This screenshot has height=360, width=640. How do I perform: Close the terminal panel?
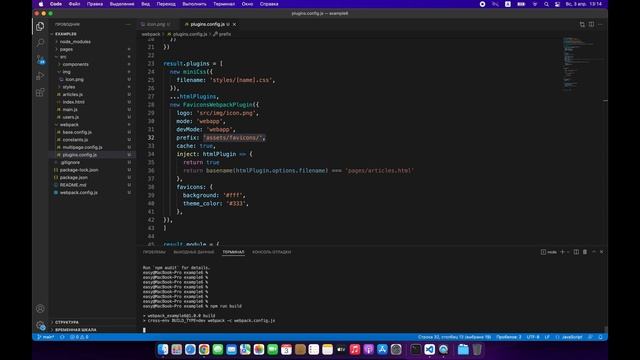pyautogui.click(x=601, y=252)
